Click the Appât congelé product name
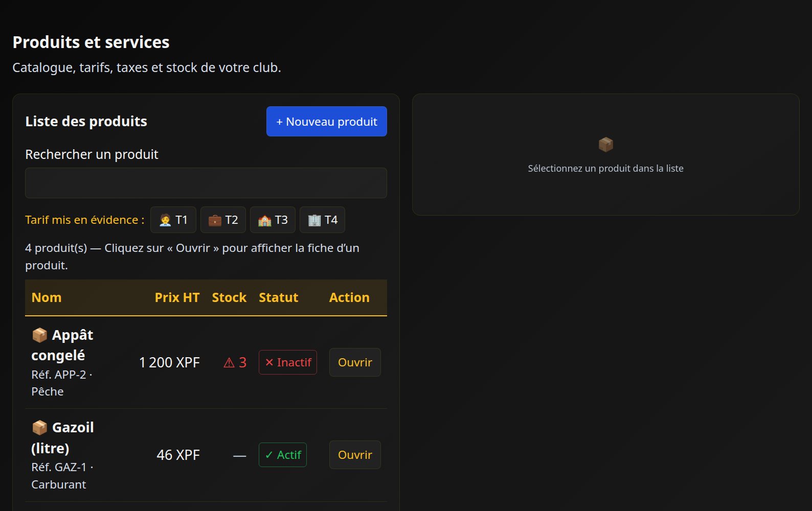Viewport: 812px width, 511px height. coord(62,345)
